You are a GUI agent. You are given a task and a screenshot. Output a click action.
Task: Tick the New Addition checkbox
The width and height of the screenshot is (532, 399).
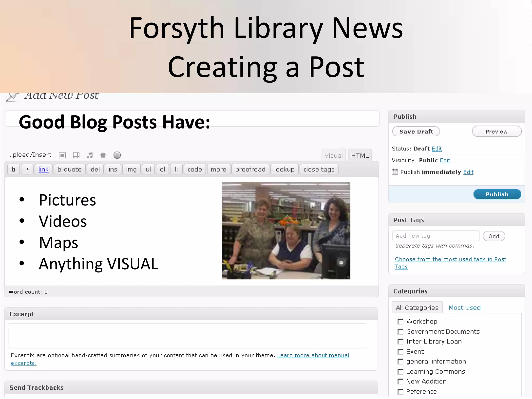tap(401, 382)
